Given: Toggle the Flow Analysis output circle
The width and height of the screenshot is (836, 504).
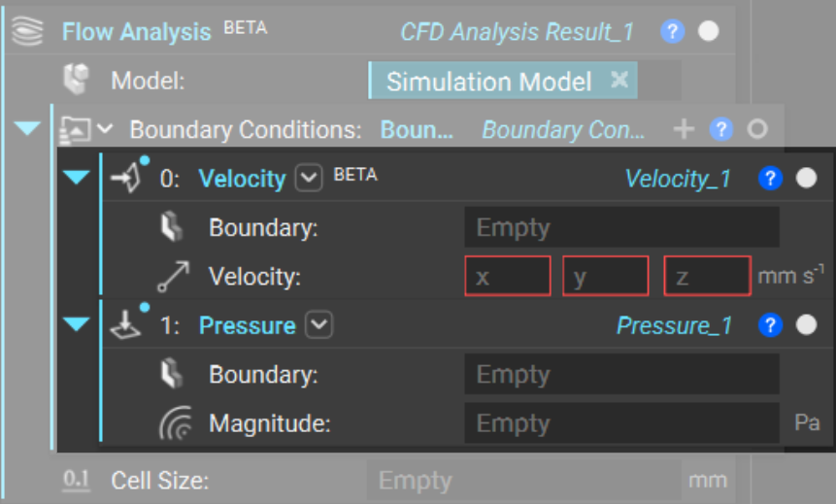Looking at the screenshot, I should pyautogui.click(x=709, y=31).
